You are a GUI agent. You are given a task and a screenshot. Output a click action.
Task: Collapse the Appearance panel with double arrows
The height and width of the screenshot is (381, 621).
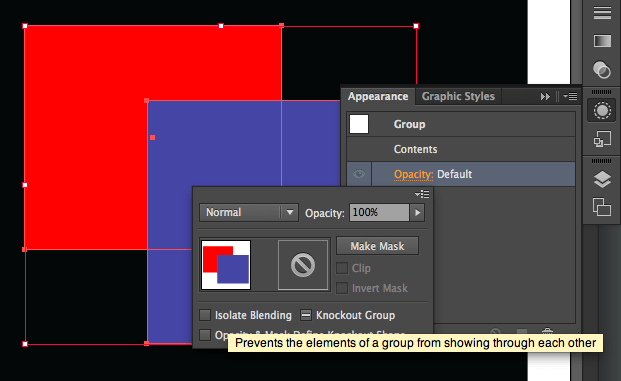[x=545, y=96]
